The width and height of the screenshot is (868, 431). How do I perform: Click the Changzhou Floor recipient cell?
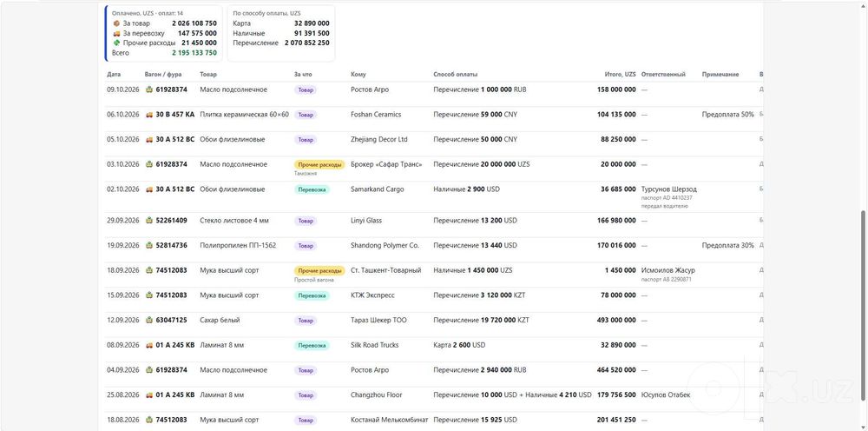coord(377,395)
